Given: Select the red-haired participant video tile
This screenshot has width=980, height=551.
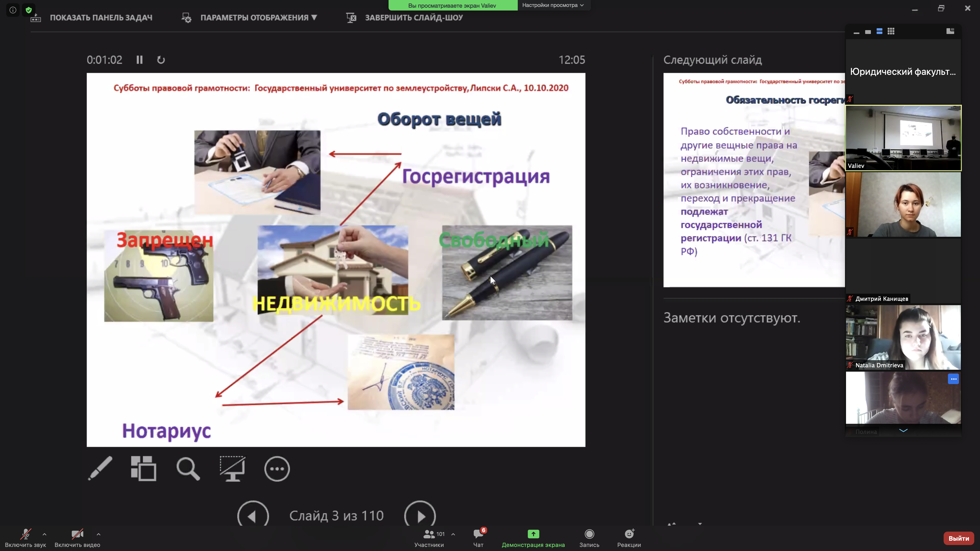Looking at the screenshot, I should (903, 204).
